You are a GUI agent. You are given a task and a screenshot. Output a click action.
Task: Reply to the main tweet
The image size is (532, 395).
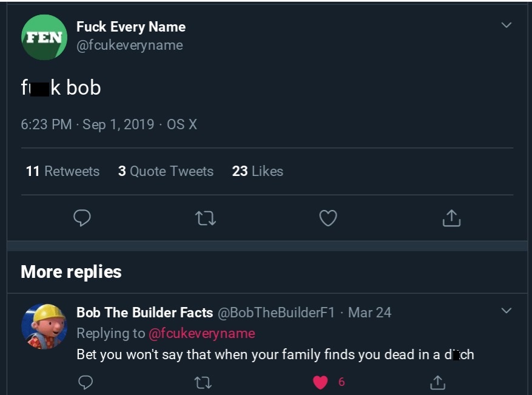click(82, 218)
